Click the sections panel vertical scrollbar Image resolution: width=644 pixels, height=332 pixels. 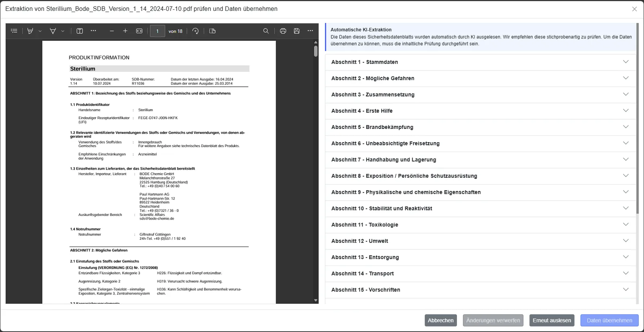(x=637, y=118)
